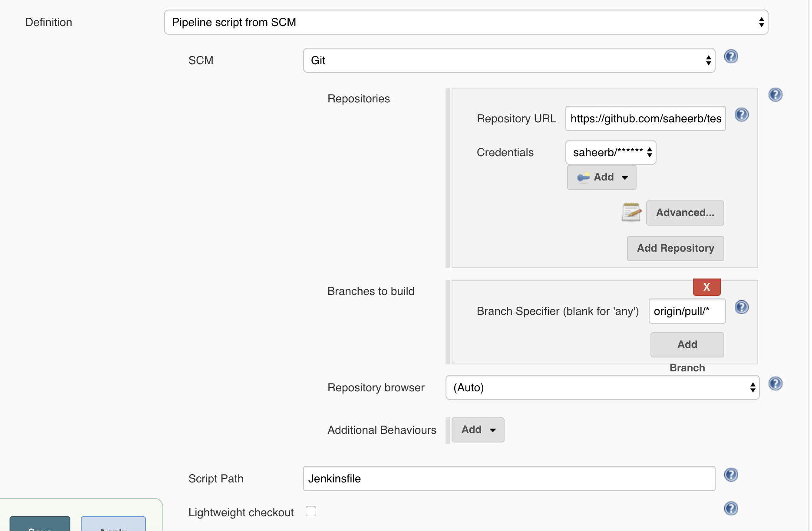
Task: Open the credentials Add menu
Action: coord(601,177)
